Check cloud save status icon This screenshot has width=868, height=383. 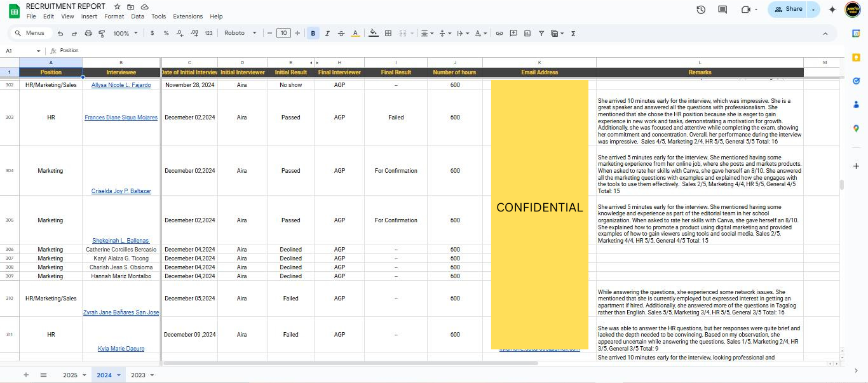point(144,6)
